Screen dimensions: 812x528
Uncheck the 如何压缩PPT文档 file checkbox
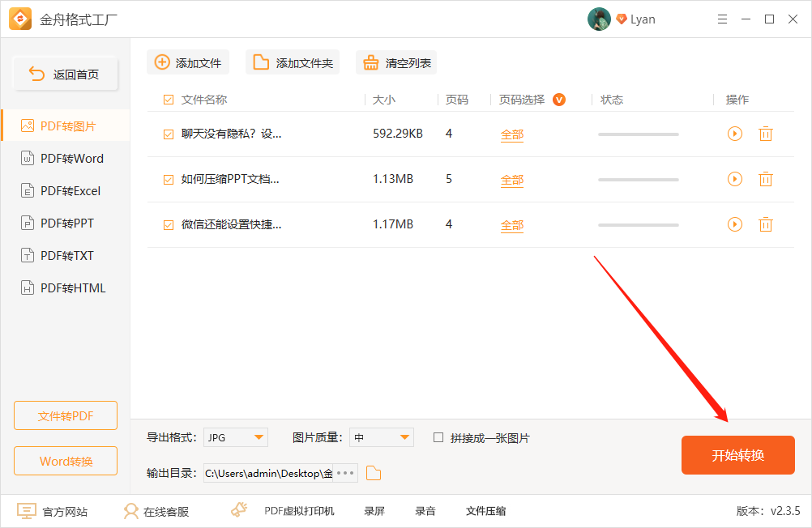click(x=169, y=180)
